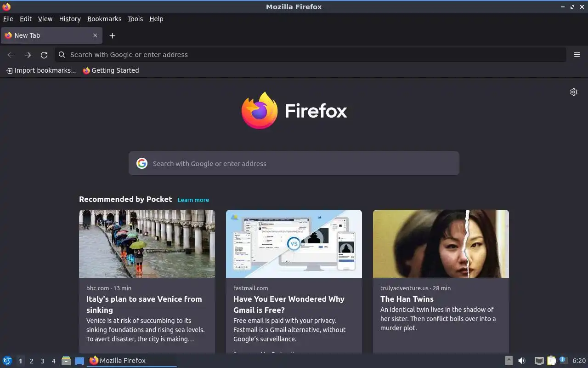Focus the top address bar field
This screenshot has height=368, width=588.
click(311, 55)
